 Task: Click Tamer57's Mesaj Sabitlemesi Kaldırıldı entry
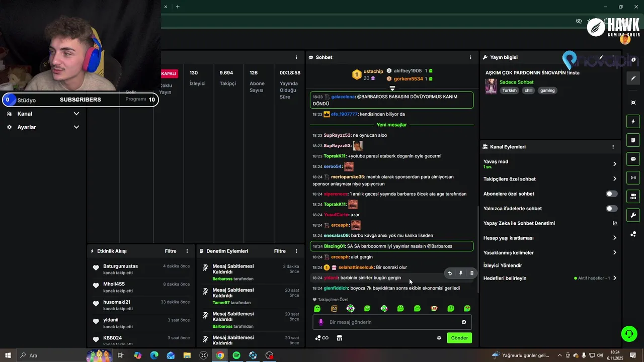tap(251, 296)
